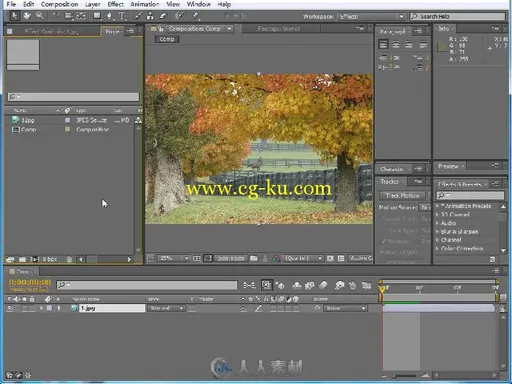Toggle Hide Shy Layers in timeline
This screenshot has height=384, width=512.
296,285
